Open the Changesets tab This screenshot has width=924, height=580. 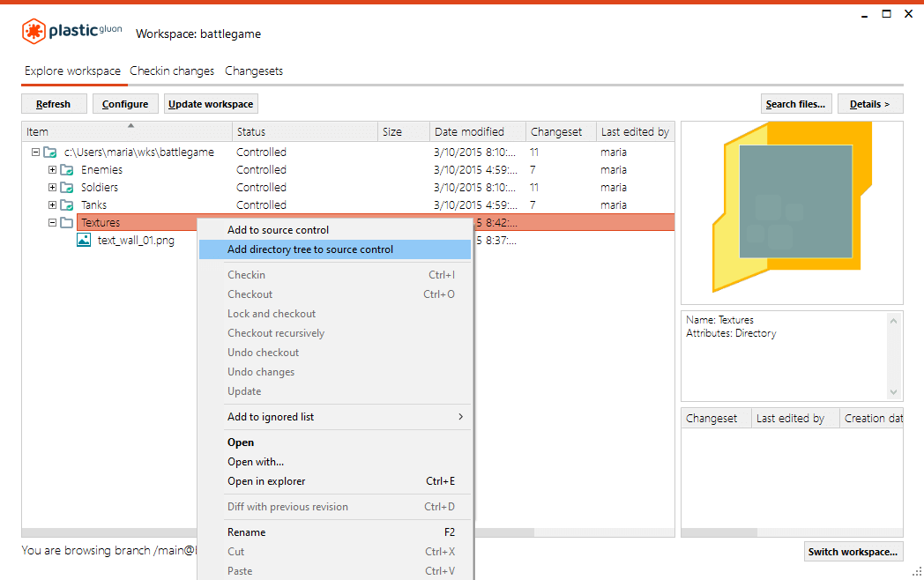pyautogui.click(x=254, y=71)
